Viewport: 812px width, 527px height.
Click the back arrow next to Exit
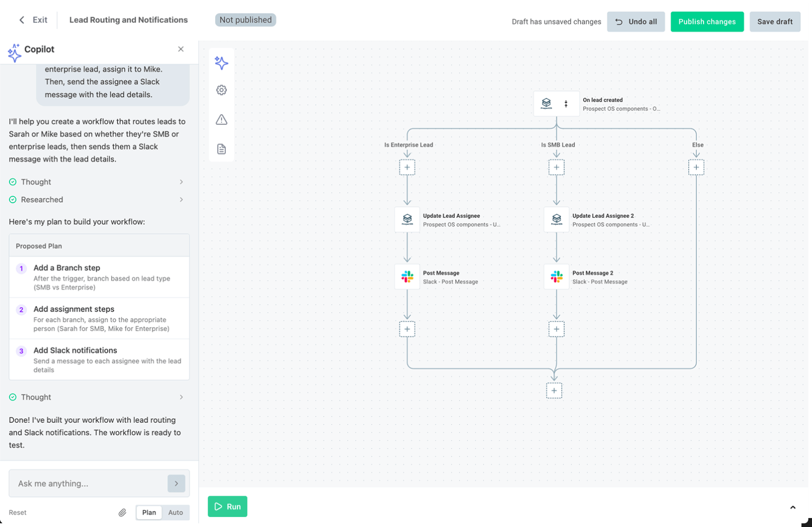[x=22, y=20]
